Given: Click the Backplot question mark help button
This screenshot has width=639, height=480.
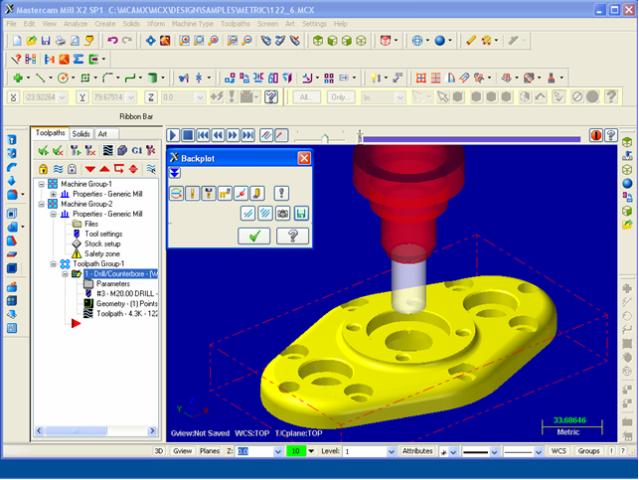Looking at the screenshot, I should 292,236.
